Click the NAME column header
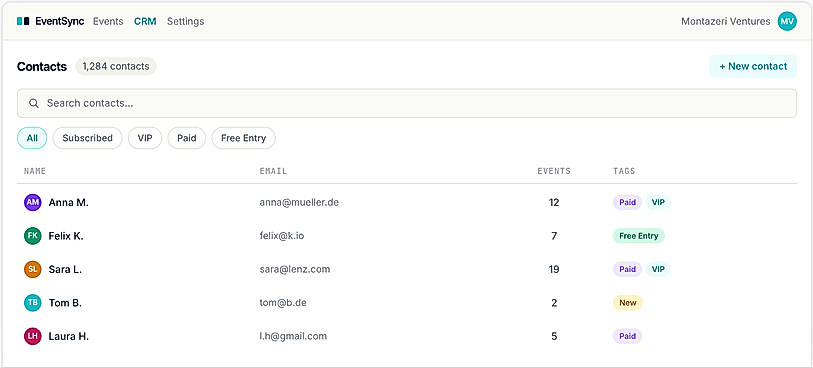Viewport: 813px width, 368px height. point(35,171)
